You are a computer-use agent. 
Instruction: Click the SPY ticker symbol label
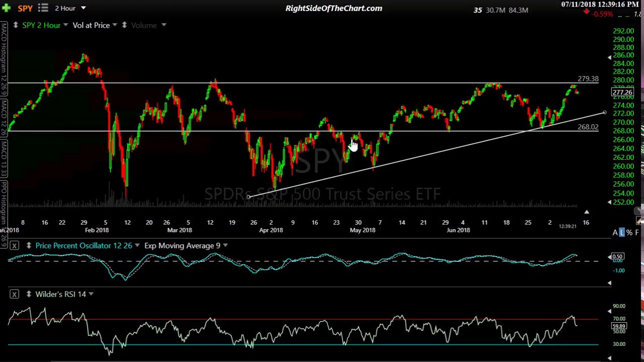point(25,8)
